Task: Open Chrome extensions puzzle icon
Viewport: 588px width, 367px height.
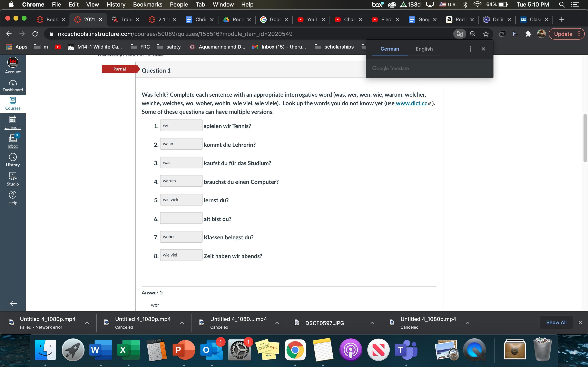Action: coord(528,34)
